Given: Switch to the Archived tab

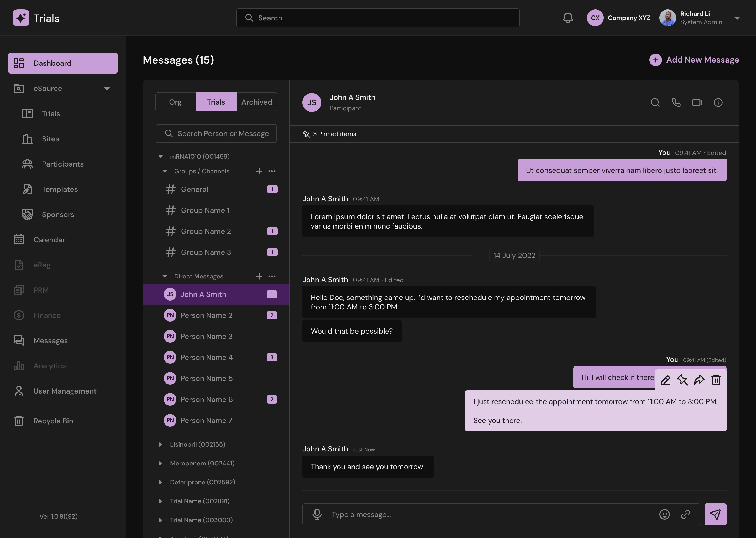Looking at the screenshot, I should 257,102.
